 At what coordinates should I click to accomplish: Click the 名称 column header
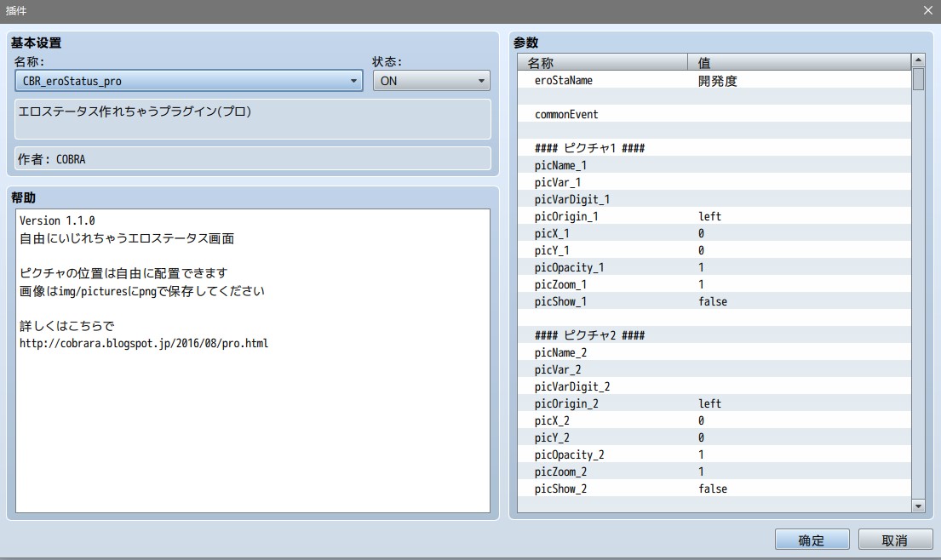tap(603, 62)
